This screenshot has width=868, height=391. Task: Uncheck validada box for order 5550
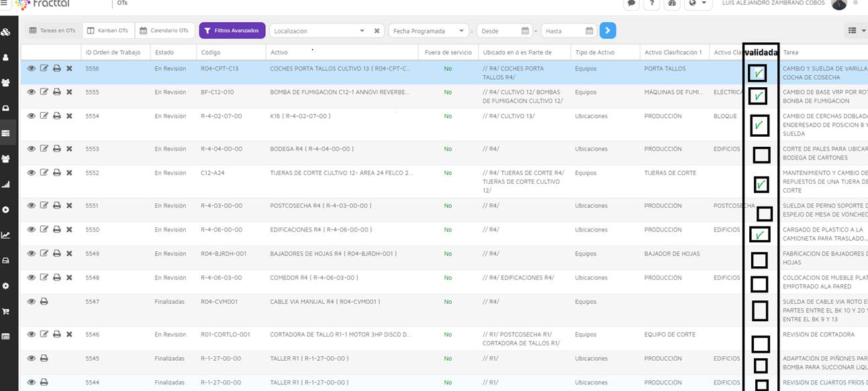point(759,235)
